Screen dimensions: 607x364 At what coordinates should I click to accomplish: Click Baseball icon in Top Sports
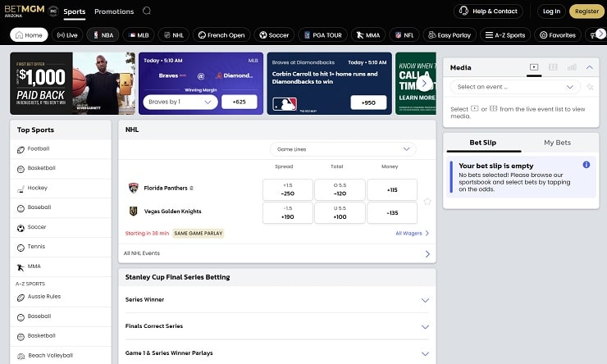(21, 208)
